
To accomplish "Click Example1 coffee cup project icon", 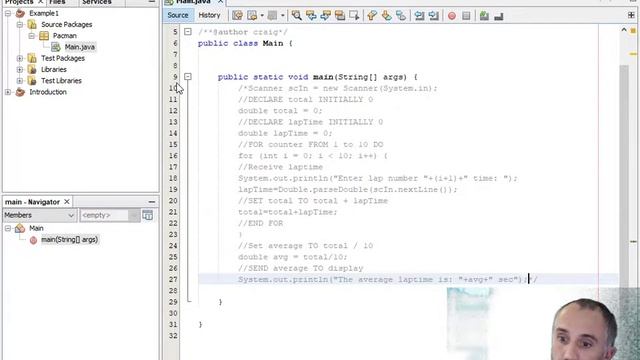I will point(20,13).
